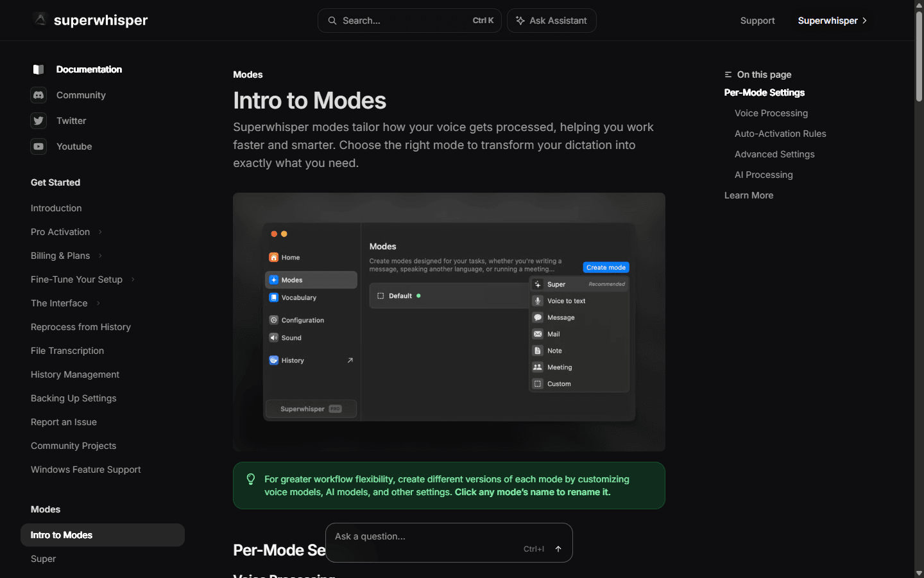The width and height of the screenshot is (924, 578).
Task: Open Reprocess from History page
Action: pyautogui.click(x=81, y=327)
